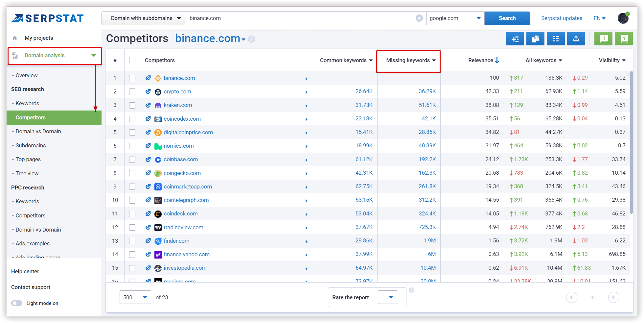Click the table vertical scrollbar
The width and height of the screenshot is (644, 323).
631,143
